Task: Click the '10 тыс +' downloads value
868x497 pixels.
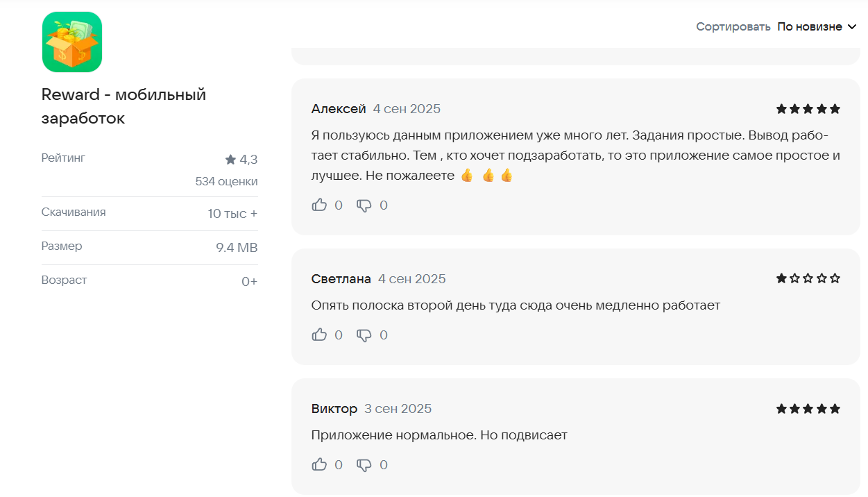Action: coord(232,214)
